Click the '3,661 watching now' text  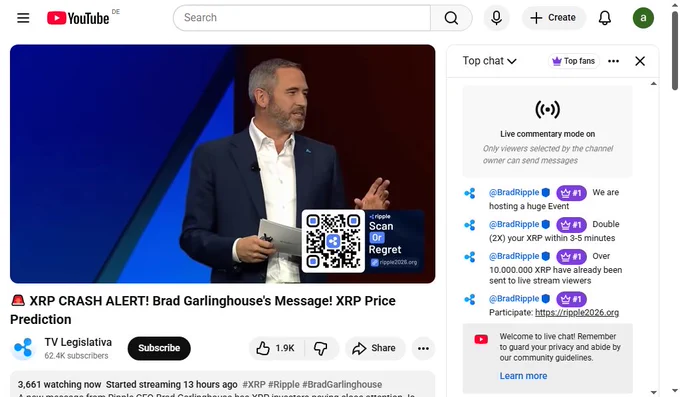(x=59, y=384)
